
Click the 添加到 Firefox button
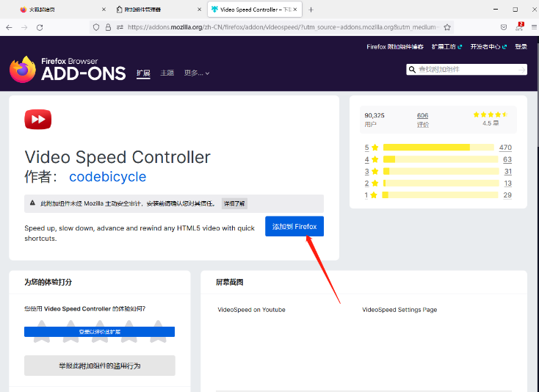pyautogui.click(x=294, y=226)
